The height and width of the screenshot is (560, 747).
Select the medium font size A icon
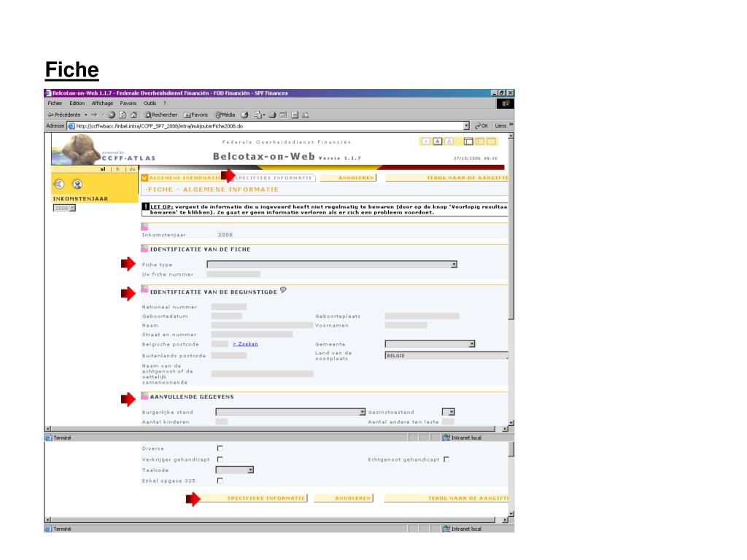[x=438, y=141]
